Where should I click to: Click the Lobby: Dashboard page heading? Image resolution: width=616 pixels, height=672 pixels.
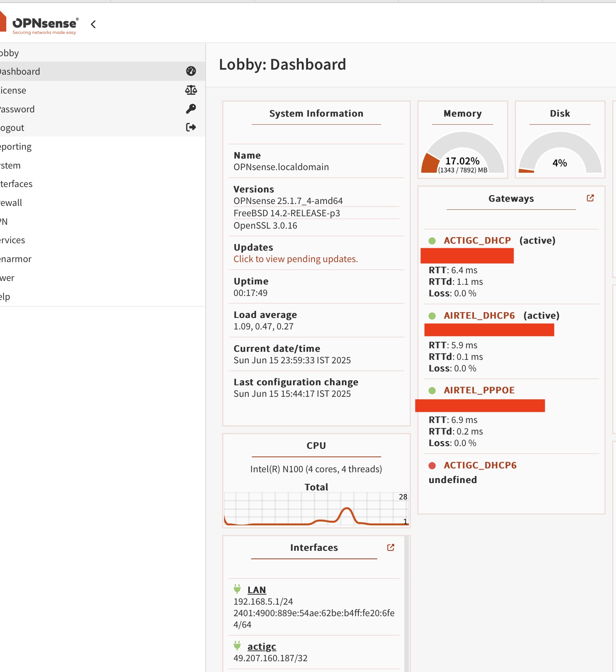pos(283,65)
